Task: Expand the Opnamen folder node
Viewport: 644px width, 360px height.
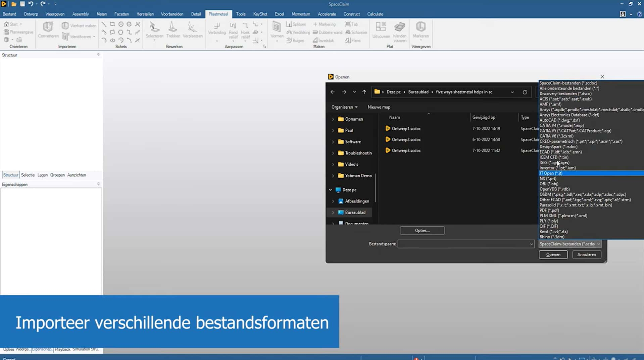Action: (x=333, y=119)
